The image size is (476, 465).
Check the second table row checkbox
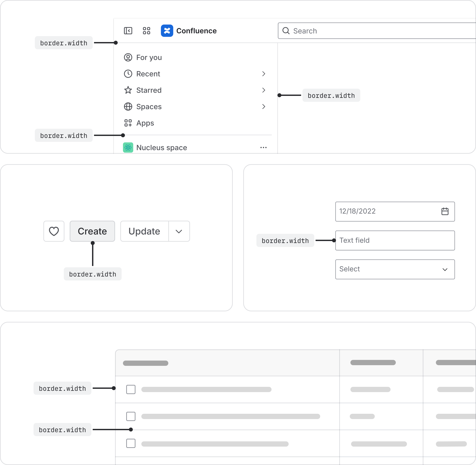[131, 416]
